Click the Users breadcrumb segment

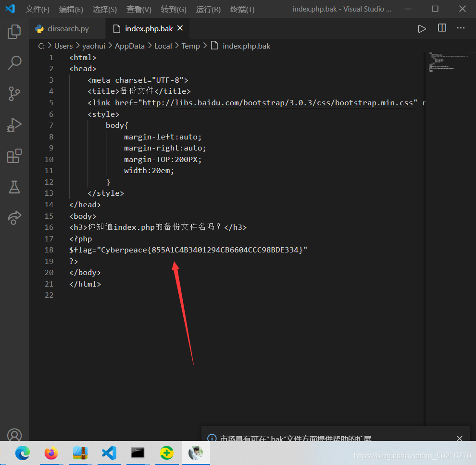pyautogui.click(x=63, y=46)
